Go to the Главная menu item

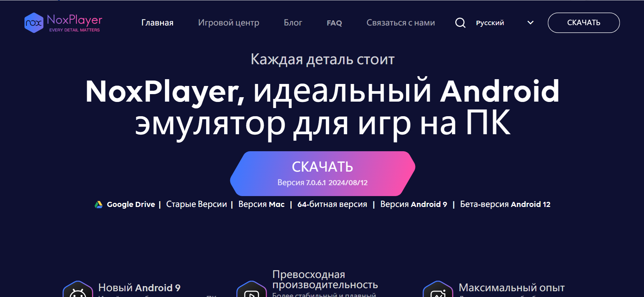point(157,23)
